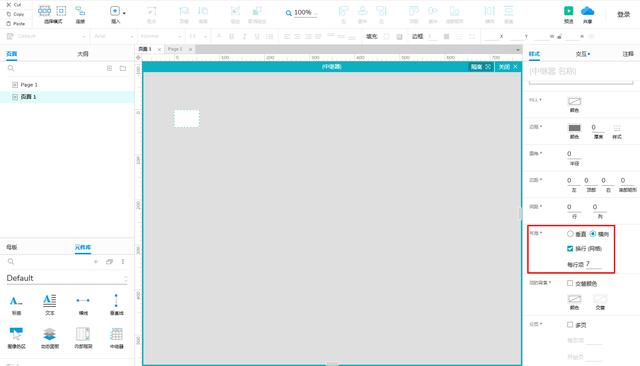Click the 填充 fill color swatch

point(386,36)
